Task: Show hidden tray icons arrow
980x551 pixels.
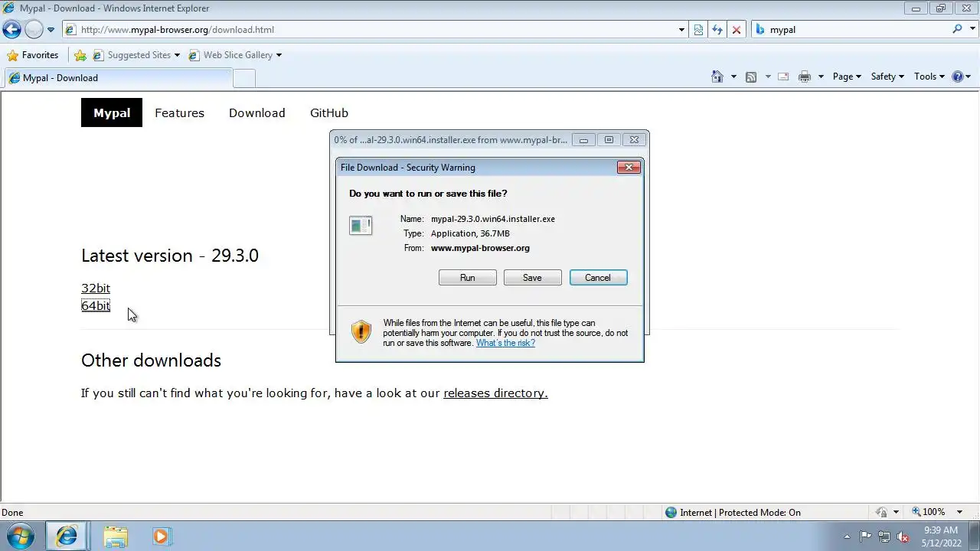Action: tap(847, 536)
